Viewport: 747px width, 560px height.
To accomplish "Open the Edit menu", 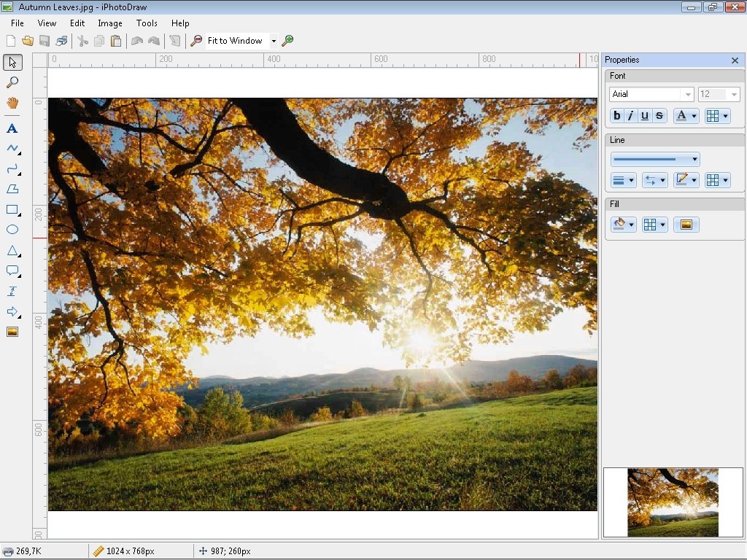I will click(x=77, y=23).
